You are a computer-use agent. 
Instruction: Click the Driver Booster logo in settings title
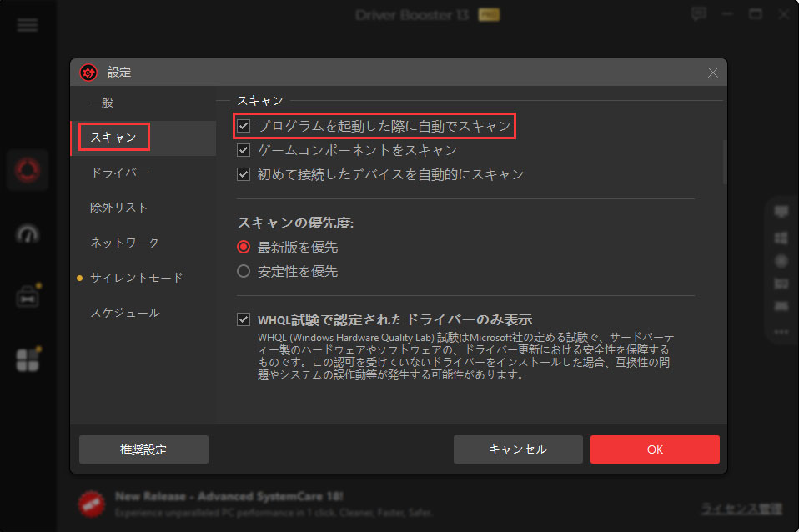88,73
